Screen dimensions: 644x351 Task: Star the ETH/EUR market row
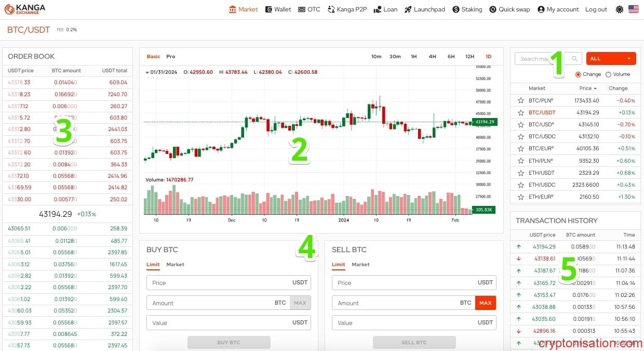pyautogui.click(x=520, y=197)
